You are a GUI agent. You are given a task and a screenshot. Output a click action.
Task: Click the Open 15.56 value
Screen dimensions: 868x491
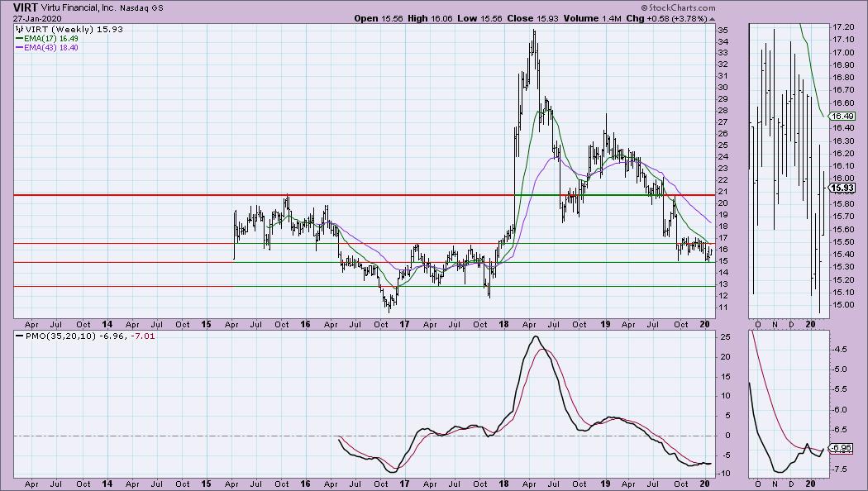coord(379,18)
